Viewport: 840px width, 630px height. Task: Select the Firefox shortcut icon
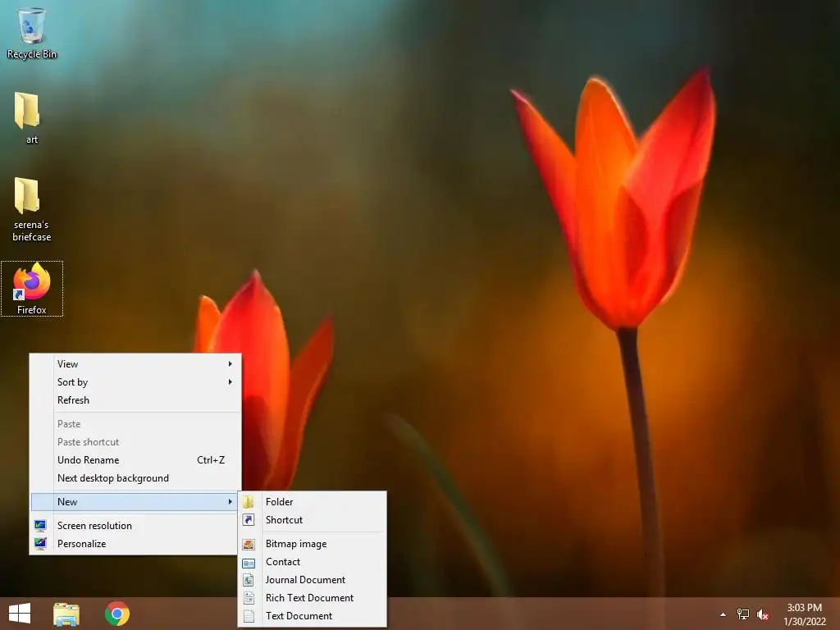32,289
